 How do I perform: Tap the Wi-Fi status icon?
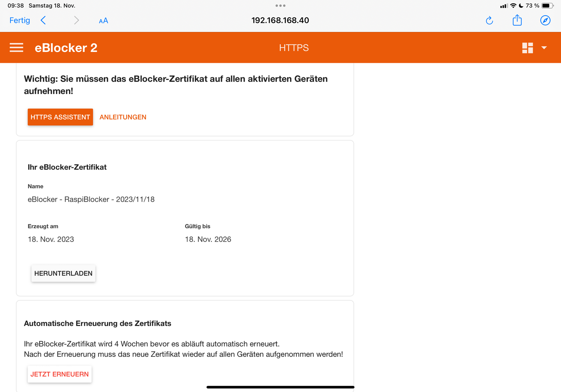tap(513, 5)
